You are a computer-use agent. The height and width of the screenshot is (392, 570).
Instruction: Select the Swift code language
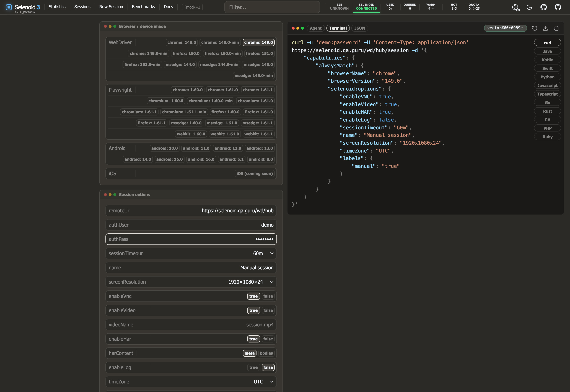[x=547, y=69]
